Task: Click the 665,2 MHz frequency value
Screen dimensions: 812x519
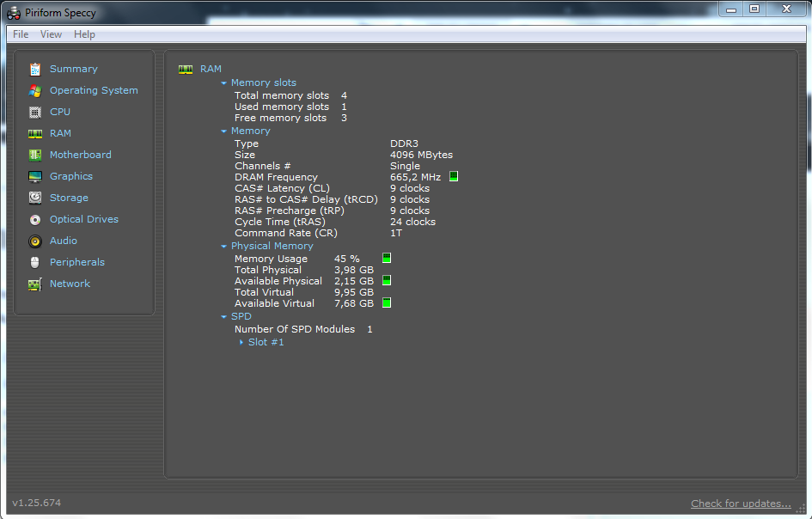Action: (x=415, y=177)
